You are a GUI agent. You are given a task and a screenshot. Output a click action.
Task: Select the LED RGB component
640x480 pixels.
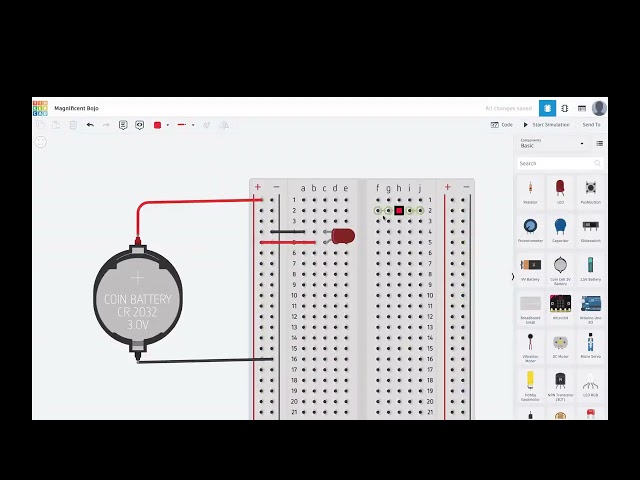point(590,384)
